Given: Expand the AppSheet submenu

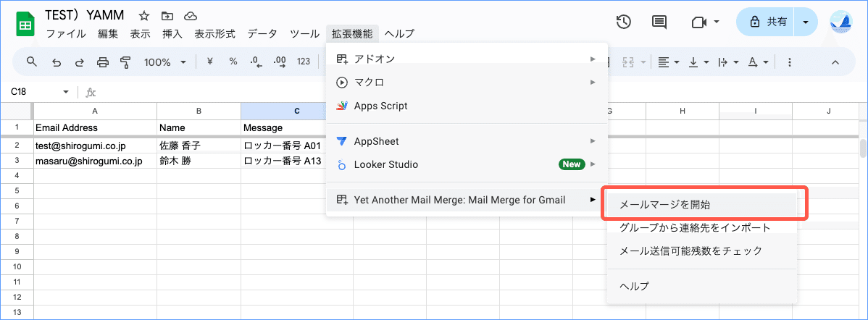Looking at the screenshot, I should [467, 141].
